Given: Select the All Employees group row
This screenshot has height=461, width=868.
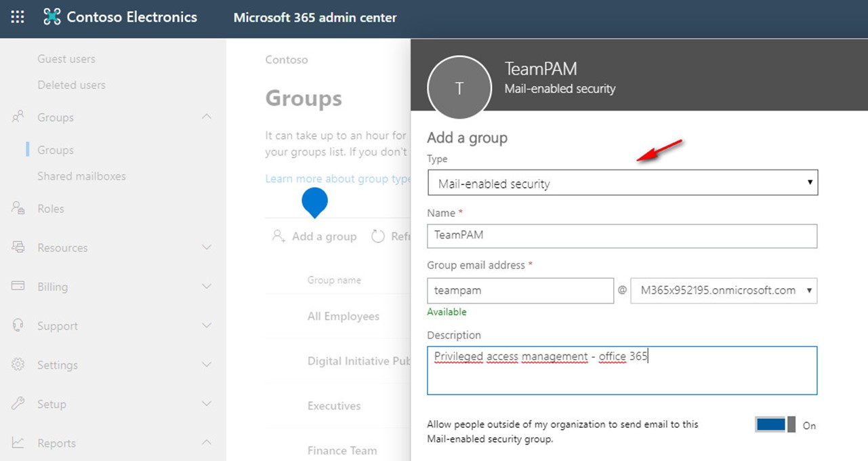Looking at the screenshot, I should (344, 316).
